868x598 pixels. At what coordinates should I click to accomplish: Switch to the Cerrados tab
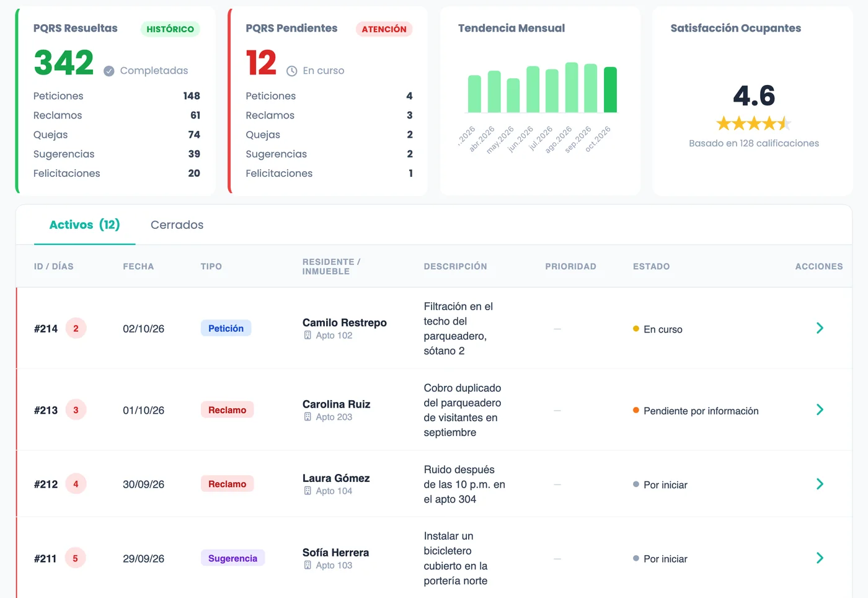177,225
